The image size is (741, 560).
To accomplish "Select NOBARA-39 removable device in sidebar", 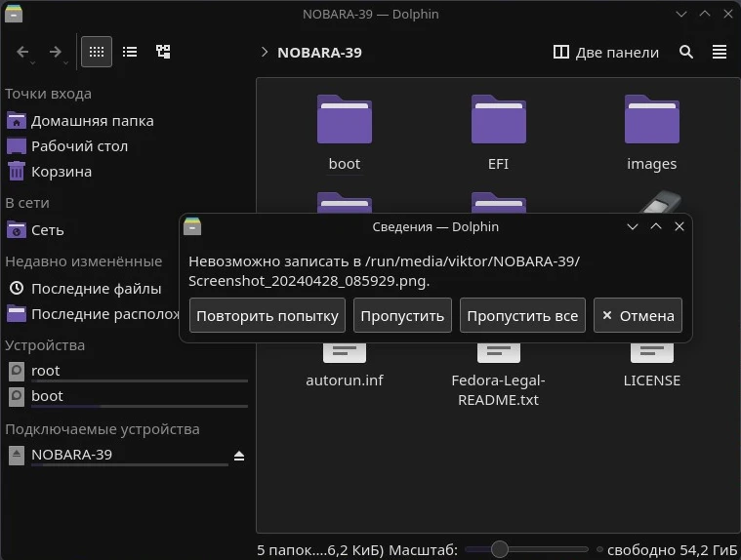I will pyautogui.click(x=118, y=455).
